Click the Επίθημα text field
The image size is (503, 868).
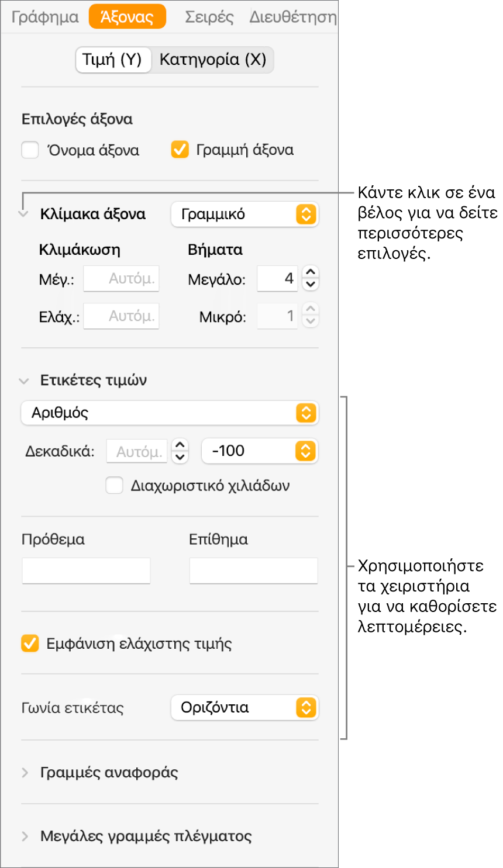(253, 570)
